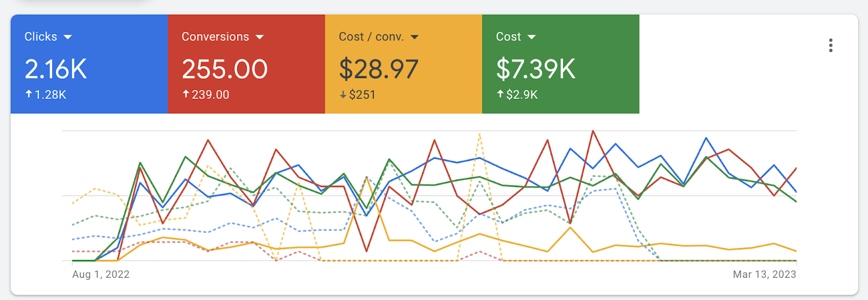Click the Mar 13, 2023 end date label
Viewport: 868px width, 300px height.
[764, 275]
